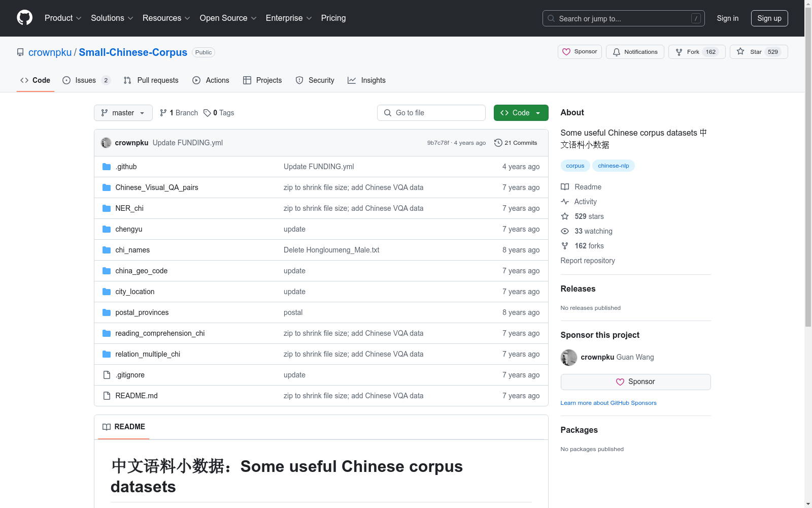Click the reading_comprehension_chi folder icon
Viewport: 812px width, 508px height.
(107, 333)
